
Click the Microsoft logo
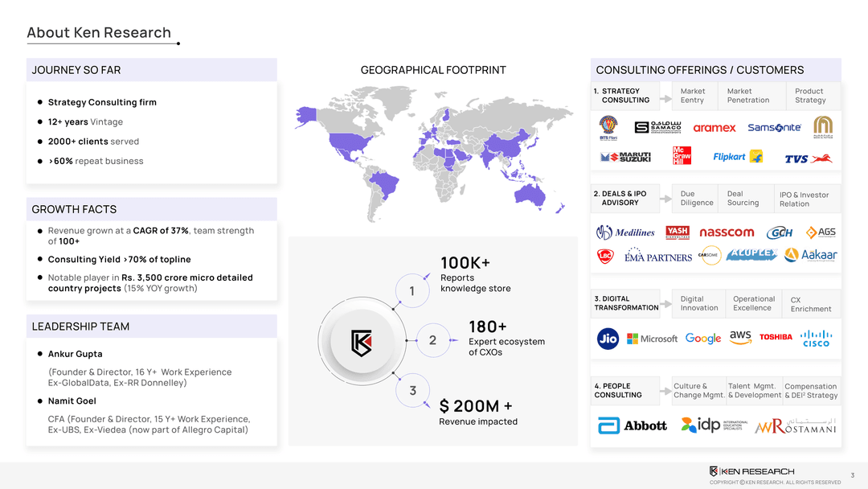pos(652,339)
